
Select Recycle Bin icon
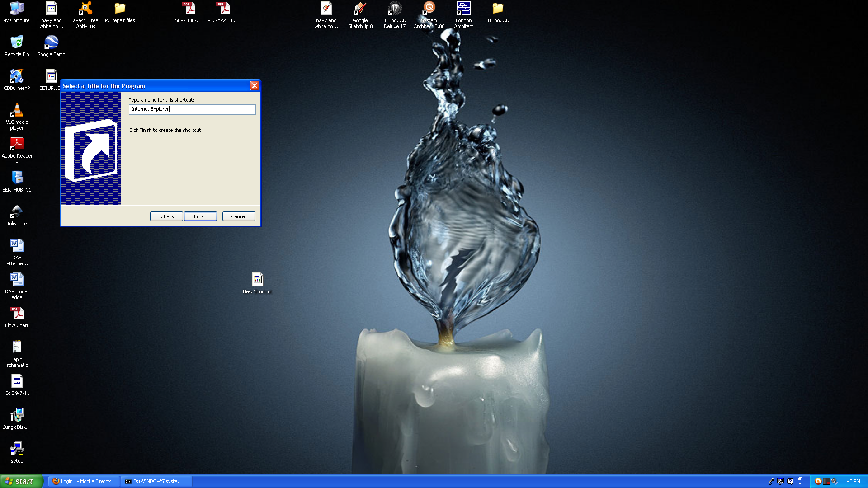point(17,46)
